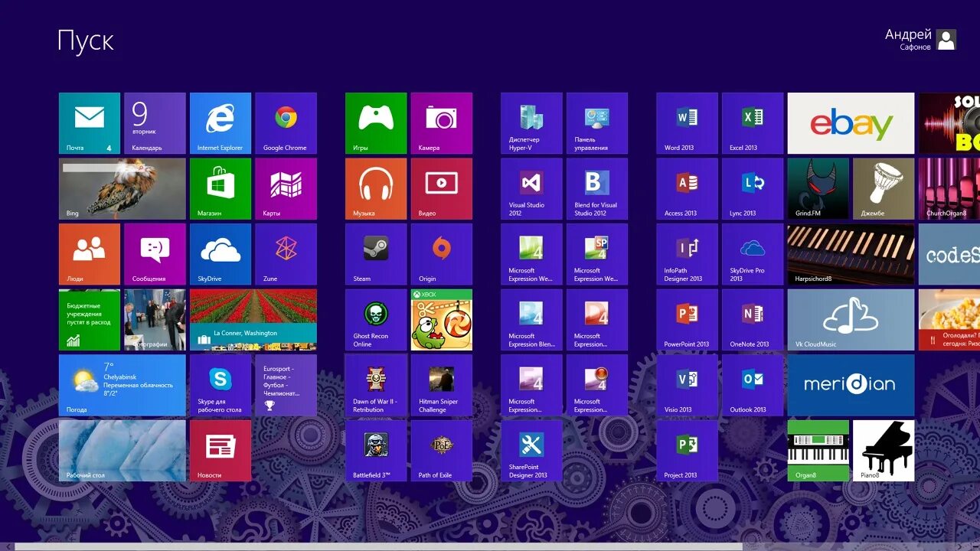Launch Lync 2013 tile

(x=753, y=189)
